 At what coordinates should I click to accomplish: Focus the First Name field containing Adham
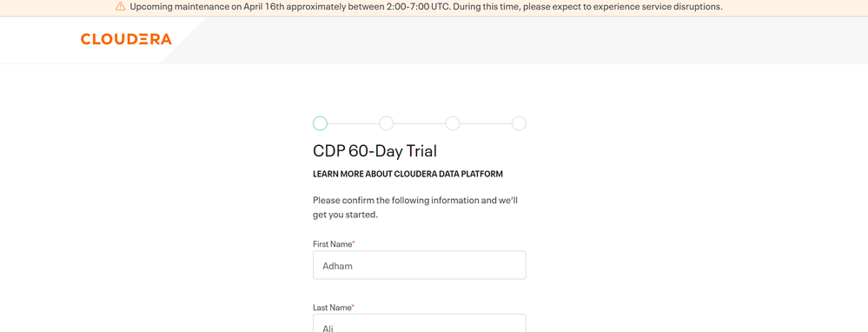pos(420,265)
